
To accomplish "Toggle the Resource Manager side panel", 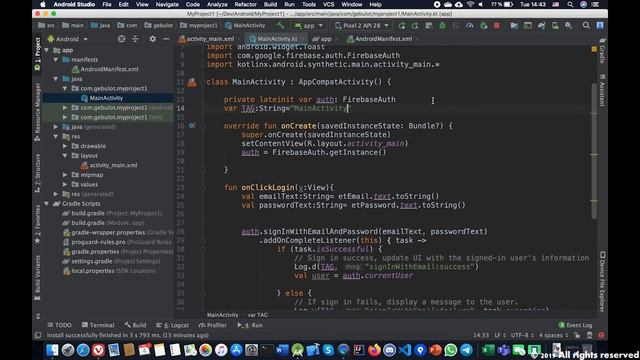I will (38, 111).
